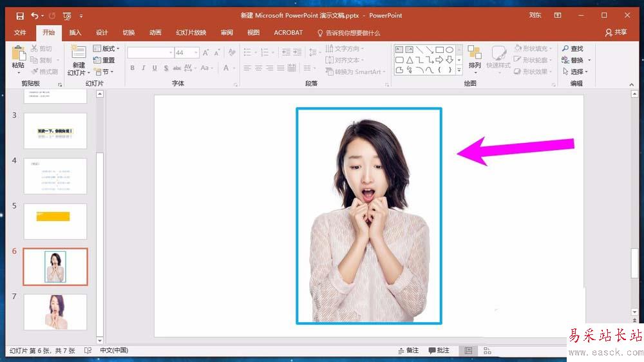Click 重置 (Reset) slide button
The height and width of the screenshot is (362, 644).
104,60
